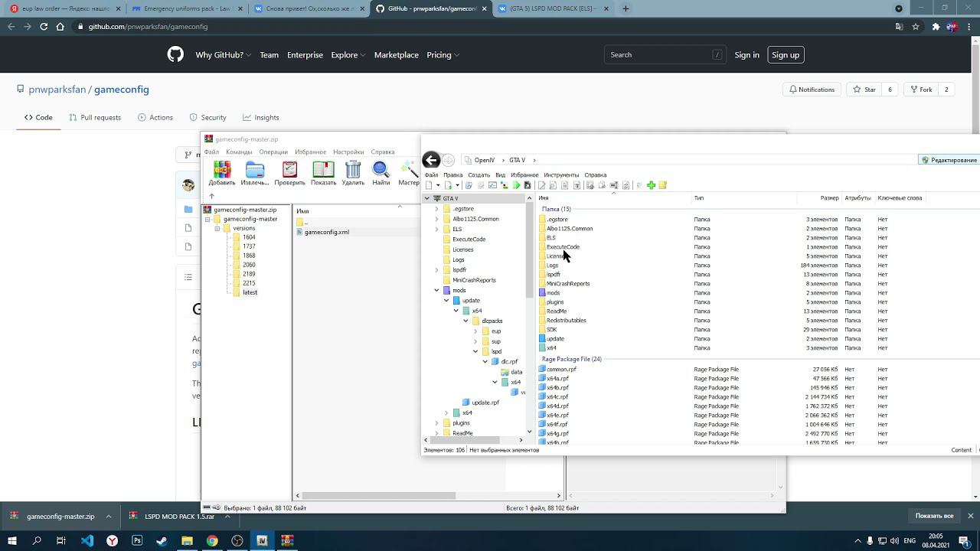Click the GitHub octocat logo
Image resolution: width=980 pixels, height=551 pixels.
pos(175,55)
